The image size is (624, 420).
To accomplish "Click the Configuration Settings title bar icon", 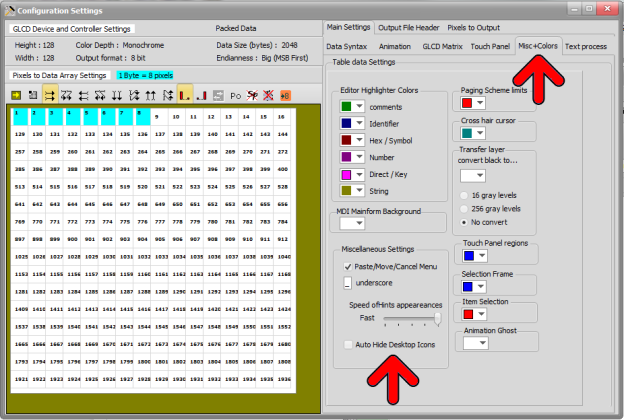I will pos(10,11).
